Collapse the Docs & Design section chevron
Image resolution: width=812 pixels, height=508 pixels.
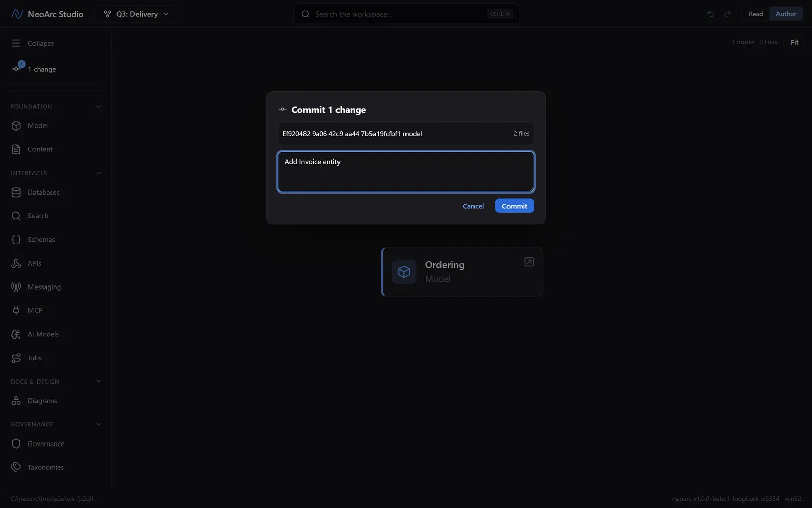click(99, 382)
